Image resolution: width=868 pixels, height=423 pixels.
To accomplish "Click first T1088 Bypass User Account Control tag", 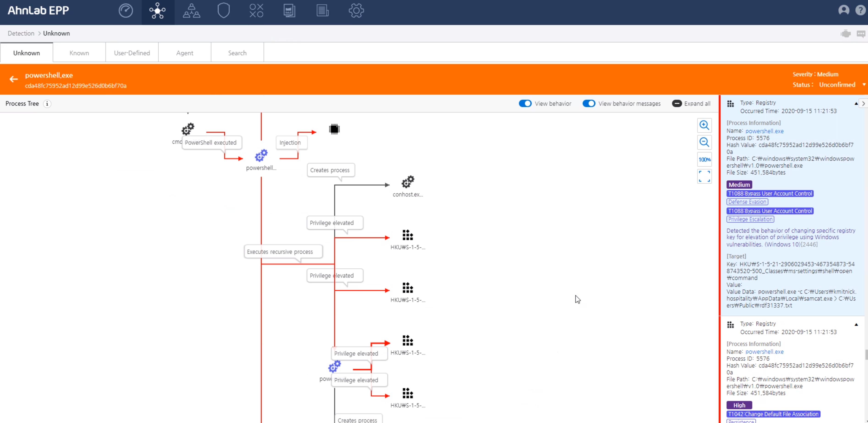I will (770, 194).
